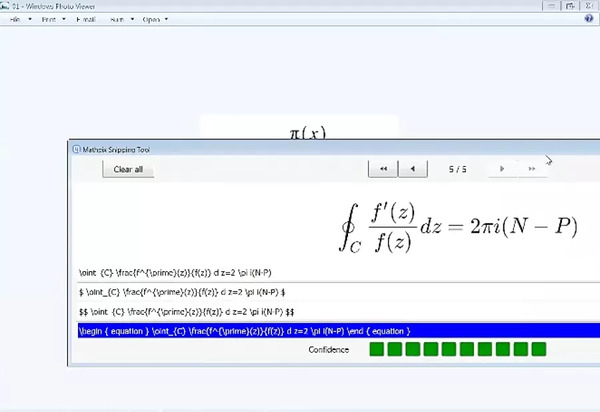The height and width of the screenshot is (412, 600).
Task: Maximize the Windows Photo Viewer window
Action: [x=570, y=6]
